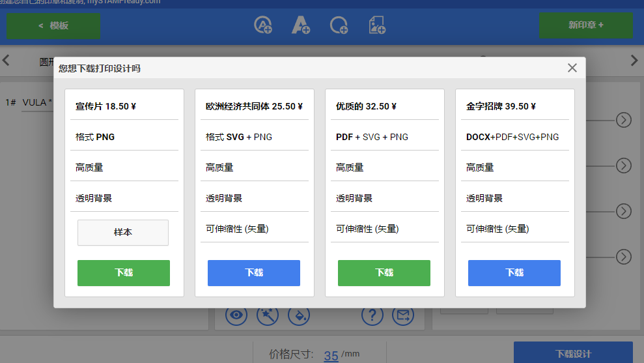Click the magic wand effects icon
The height and width of the screenshot is (363, 644).
[x=268, y=316]
